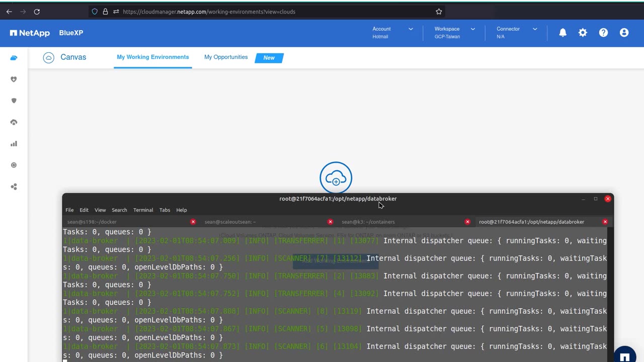
Task: Click the New badge
Action: (269, 58)
